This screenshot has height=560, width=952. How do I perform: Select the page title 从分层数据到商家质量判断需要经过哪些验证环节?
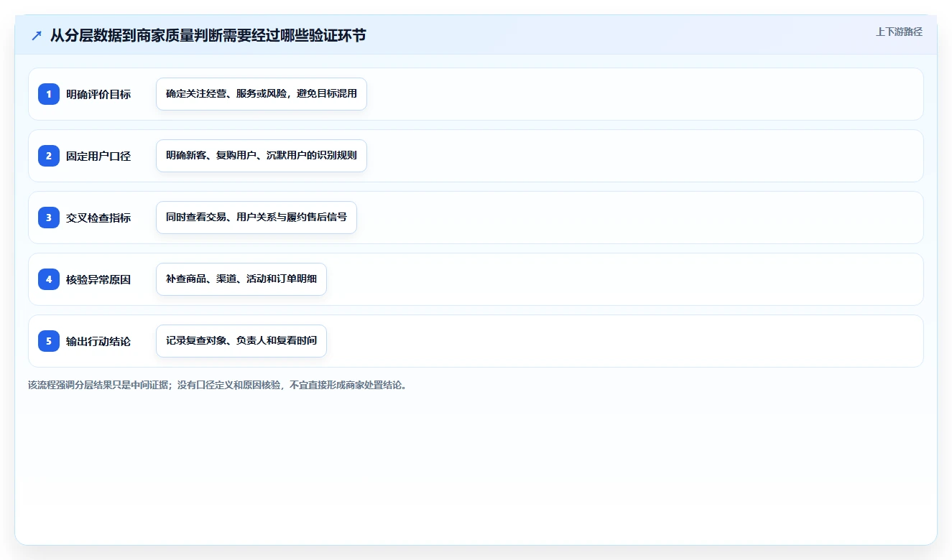pos(208,35)
